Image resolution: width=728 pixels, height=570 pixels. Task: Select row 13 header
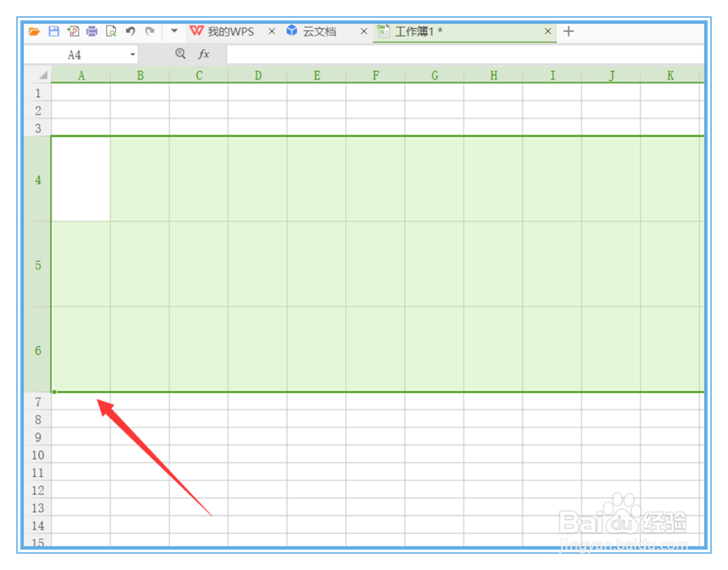pyautogui.click(x=38, y=507)
